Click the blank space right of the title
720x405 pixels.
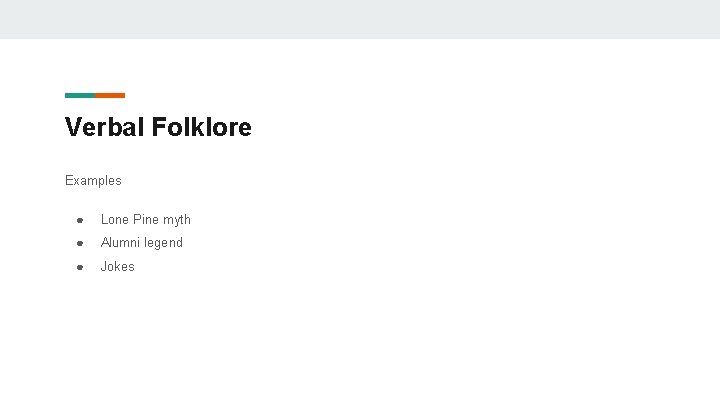(x=480, y=128)
